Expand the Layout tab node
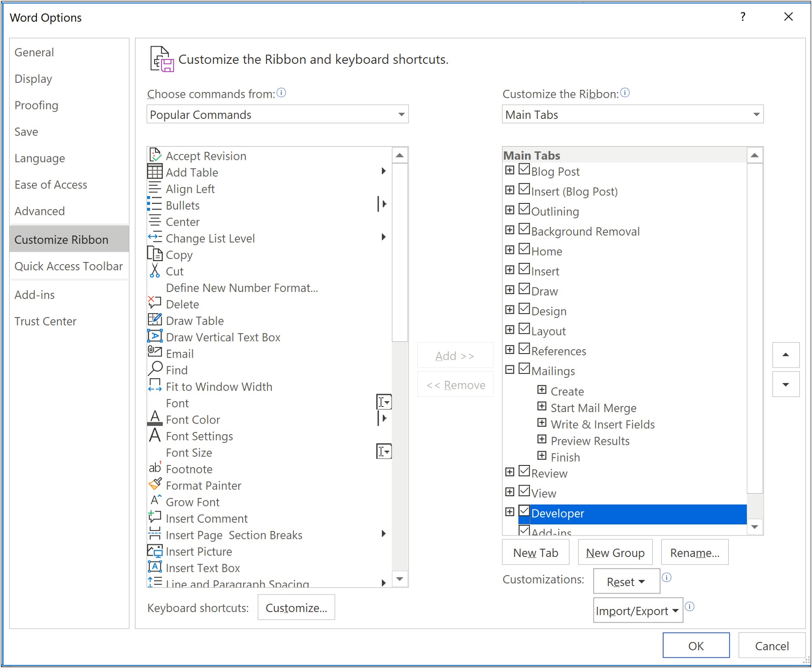 509,329
